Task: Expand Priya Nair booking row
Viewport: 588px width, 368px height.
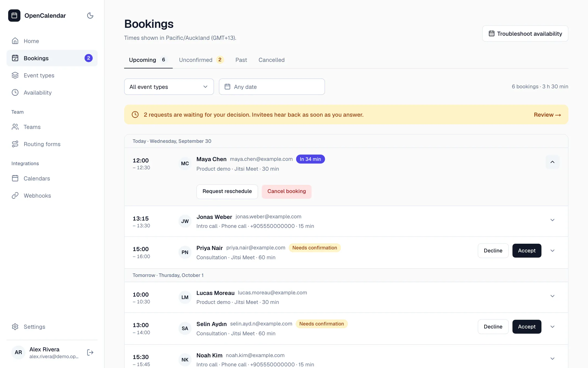Action: click(552, 251)
